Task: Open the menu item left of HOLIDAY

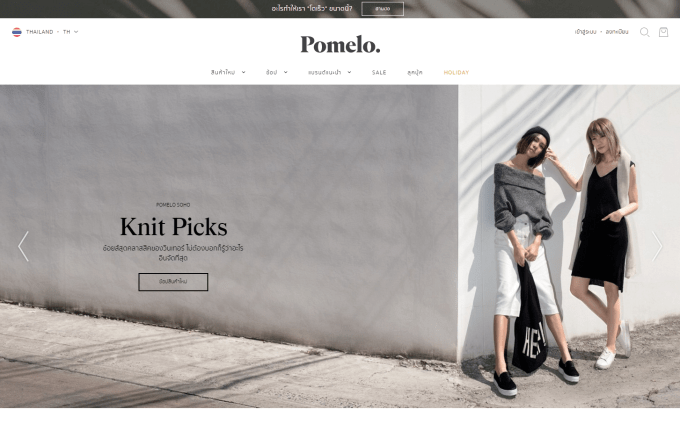Action: click(415, 72)
